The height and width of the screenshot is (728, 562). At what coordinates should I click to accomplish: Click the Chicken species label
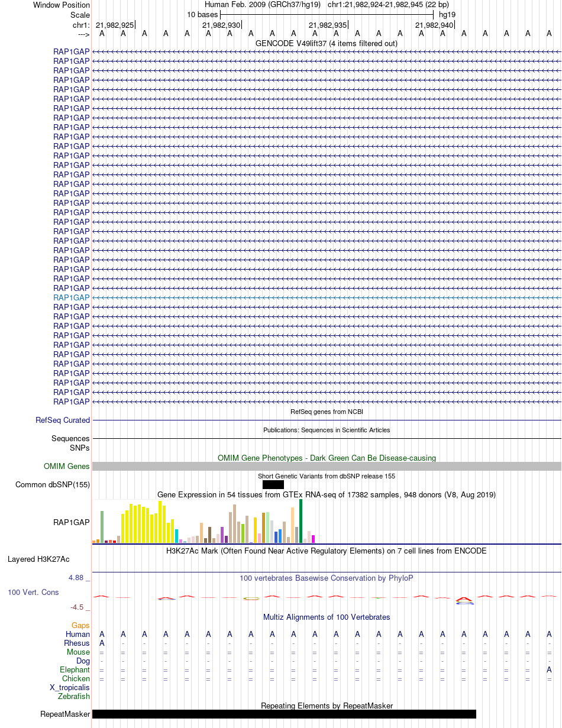pos(76,678)
